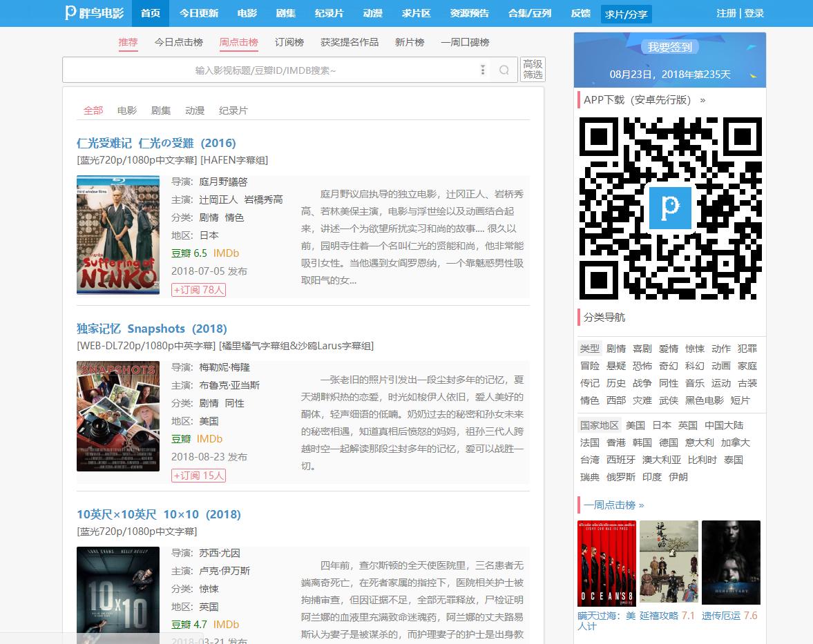
Task: Open the 一周点击榜 » sidebar link
Action: pos(614,505)
